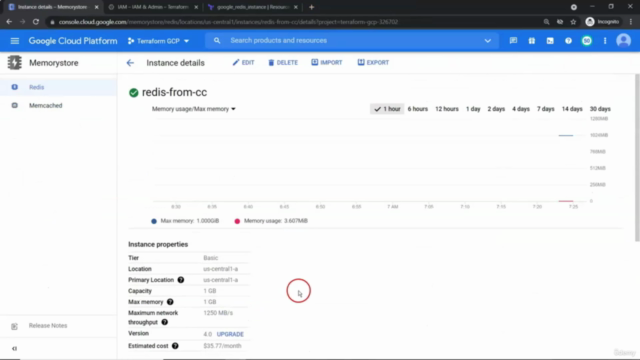Select the 30 days time range
The height and width of the screenshot is (360, 640).
600,109
